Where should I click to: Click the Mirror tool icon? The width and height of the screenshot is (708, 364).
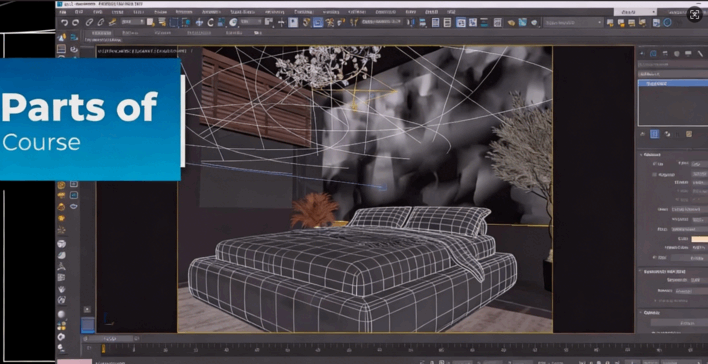point(411,22)
